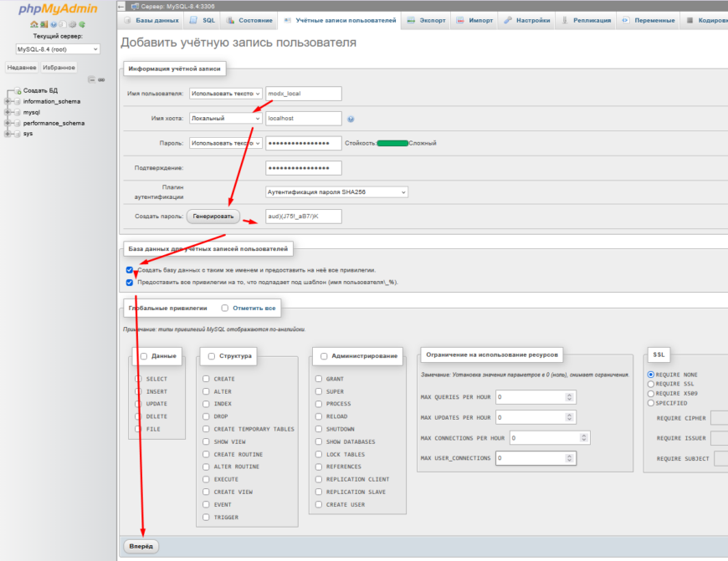
Task: Click performance_schema database cylinder icon
Action: pos(18,123)
